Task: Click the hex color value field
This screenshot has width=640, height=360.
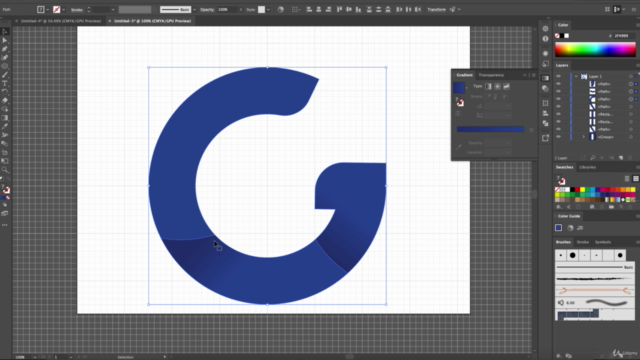Action: click(624, 36)
